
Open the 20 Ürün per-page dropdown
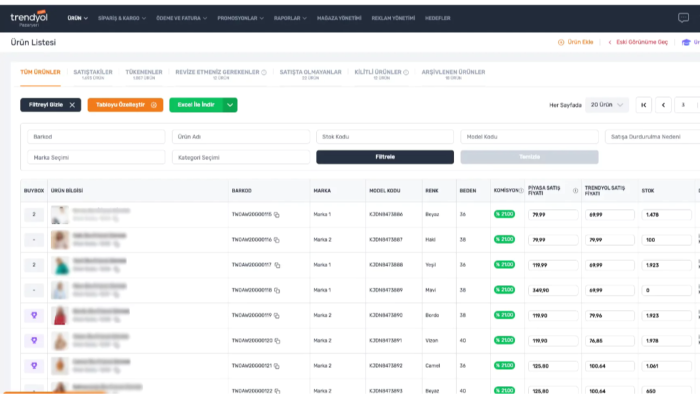607,105
